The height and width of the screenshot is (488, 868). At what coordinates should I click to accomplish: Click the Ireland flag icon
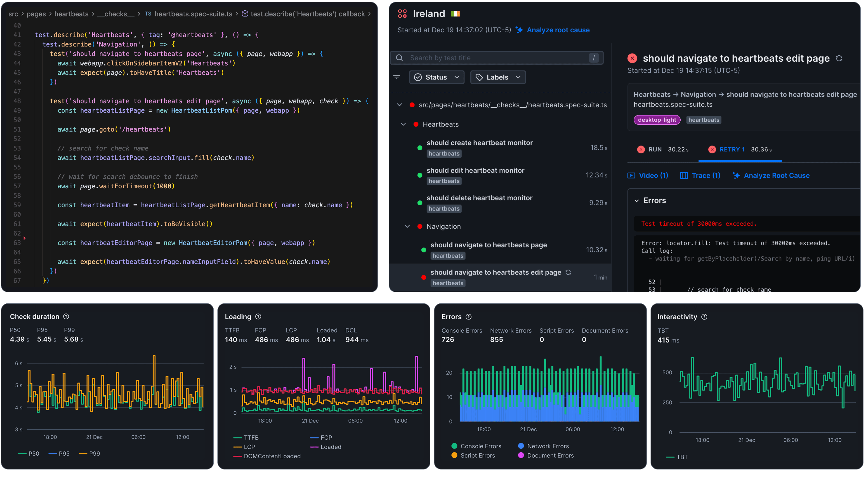coord(455,14)
